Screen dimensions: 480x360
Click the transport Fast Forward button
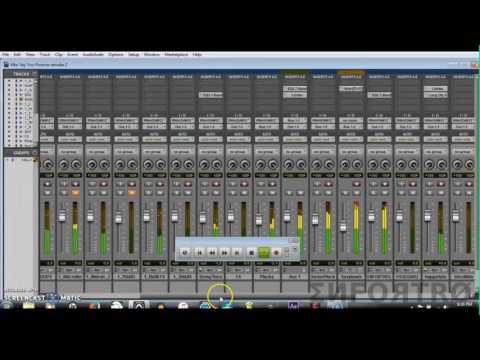tap(225, 253)
